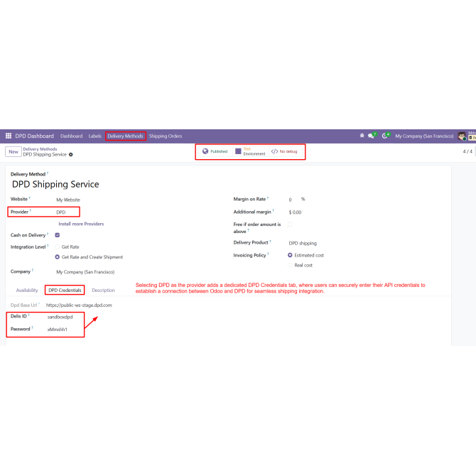Click the Dpd Base Url field
476x476 pixels.
point(79,305)
